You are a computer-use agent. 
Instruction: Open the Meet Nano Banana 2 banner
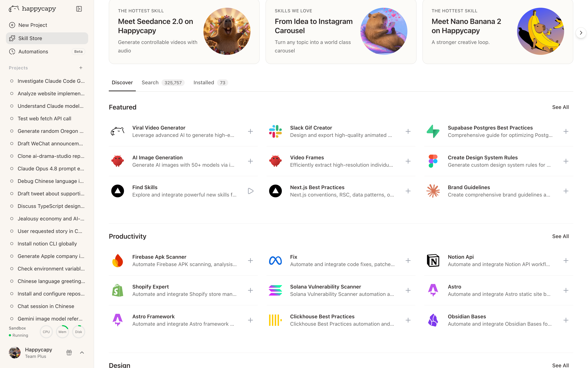click(x=498, y=32)
